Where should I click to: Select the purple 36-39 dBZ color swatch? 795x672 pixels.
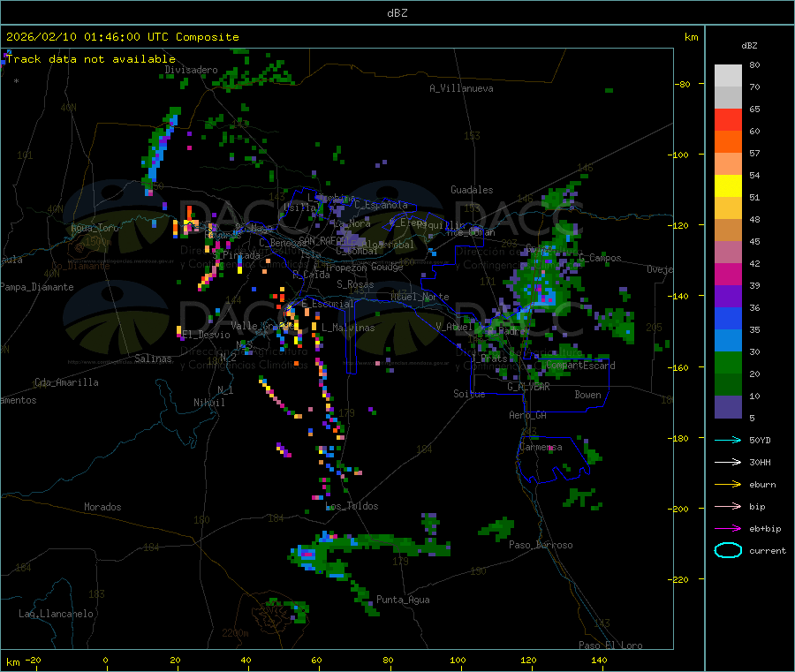click(728, 297)
